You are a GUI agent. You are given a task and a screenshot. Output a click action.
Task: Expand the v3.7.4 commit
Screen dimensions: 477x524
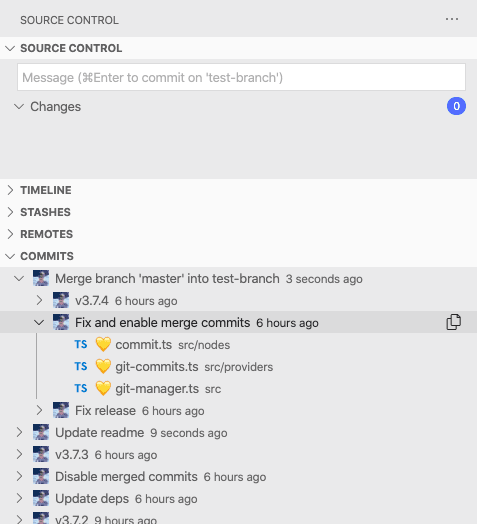click(x=39, y=300)
